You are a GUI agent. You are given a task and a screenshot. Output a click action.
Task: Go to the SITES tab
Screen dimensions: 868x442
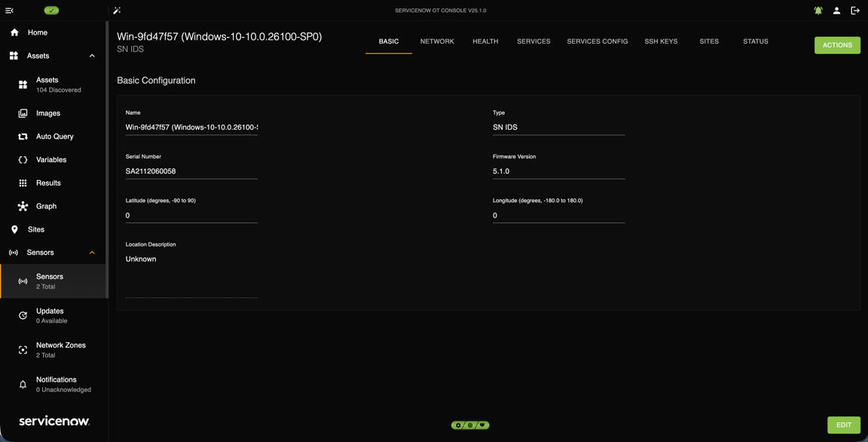point(709,41)
